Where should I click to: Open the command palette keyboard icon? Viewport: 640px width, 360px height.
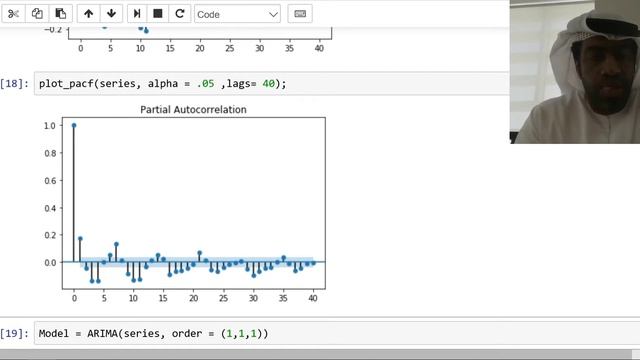(x=300, y=14)
